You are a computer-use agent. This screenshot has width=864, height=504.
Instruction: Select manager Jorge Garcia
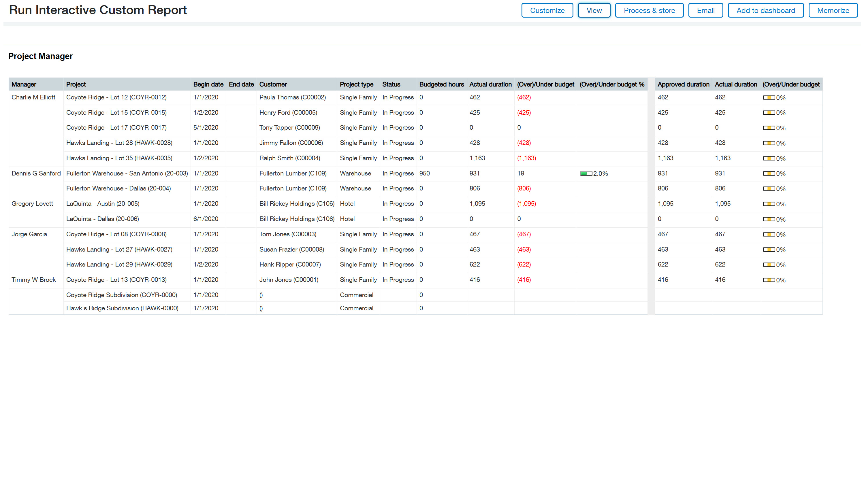click(29, 234)
